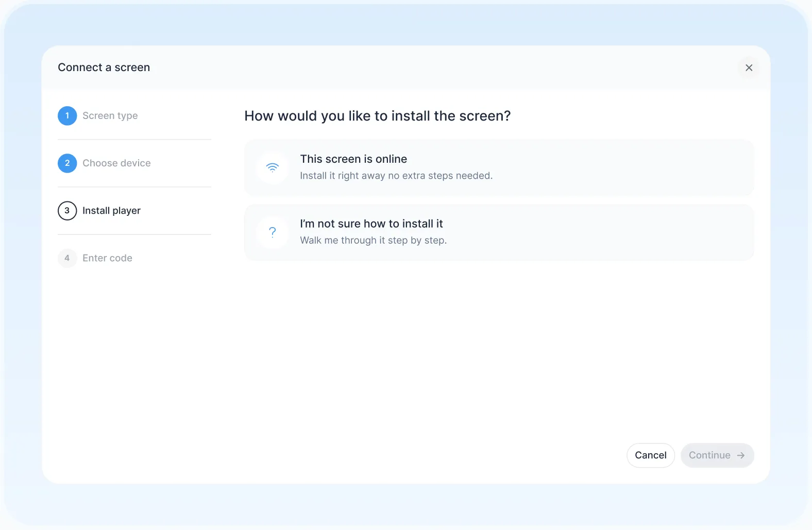Click the question mark help icon

pyautogui.click(x=273, y=232)
